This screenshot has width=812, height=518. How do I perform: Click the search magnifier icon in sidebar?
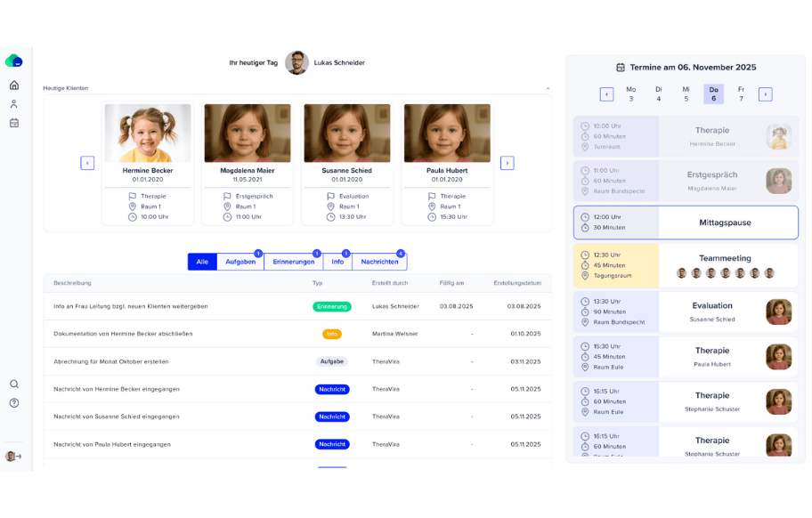tap(14, 384)
